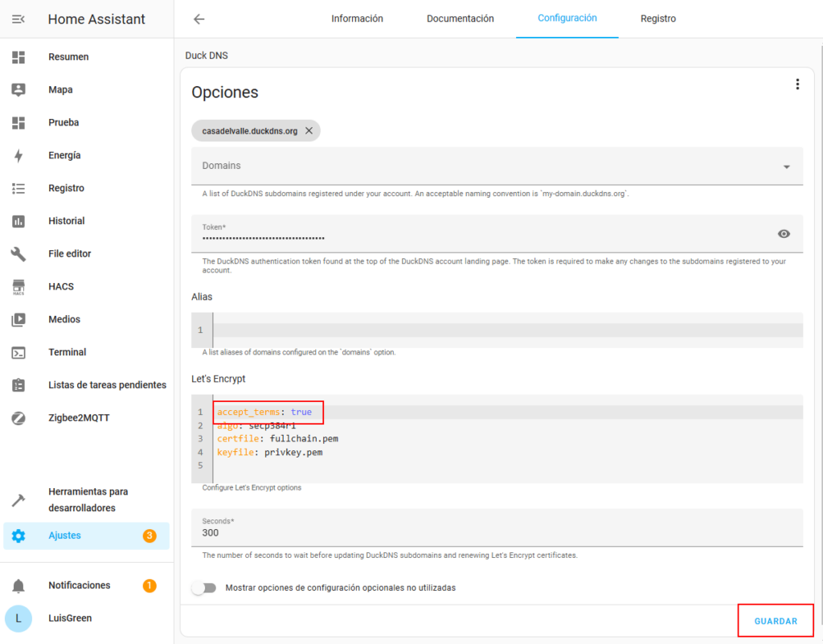Viewport: 823px width, 644px height.
Task: Open the HACS store icon
Action: pyautogui.click(x=18, y=287)
